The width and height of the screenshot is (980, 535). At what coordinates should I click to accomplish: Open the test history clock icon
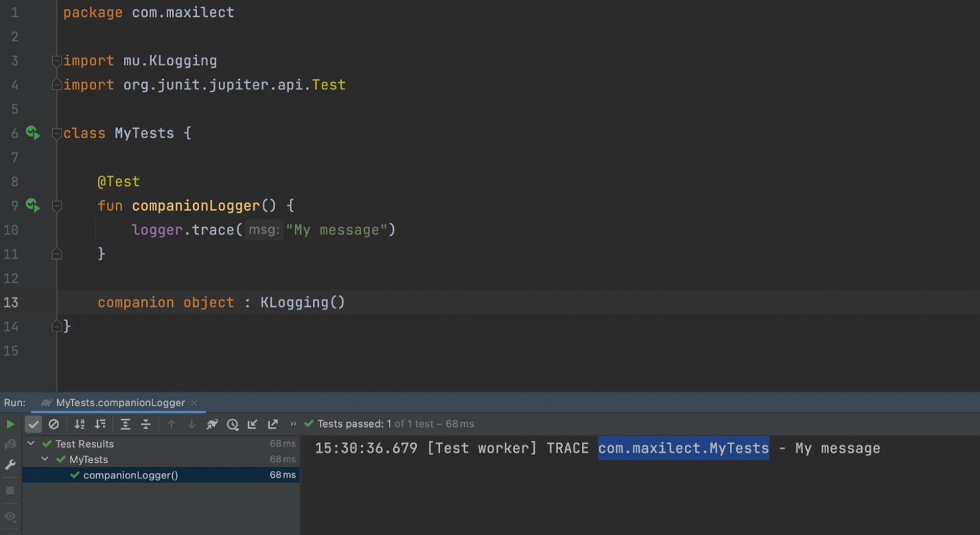(232, 424)
